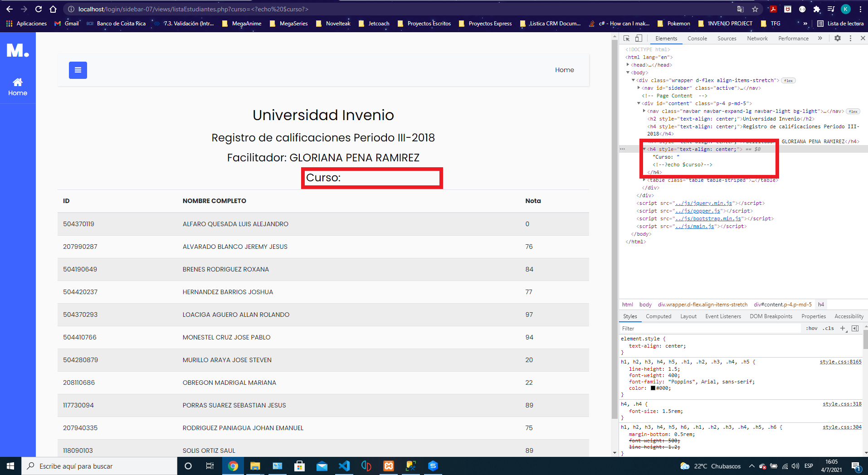Open Lista de lectura reading list
The height and width of the screenshot is (475, 868).
pos(840,24)
